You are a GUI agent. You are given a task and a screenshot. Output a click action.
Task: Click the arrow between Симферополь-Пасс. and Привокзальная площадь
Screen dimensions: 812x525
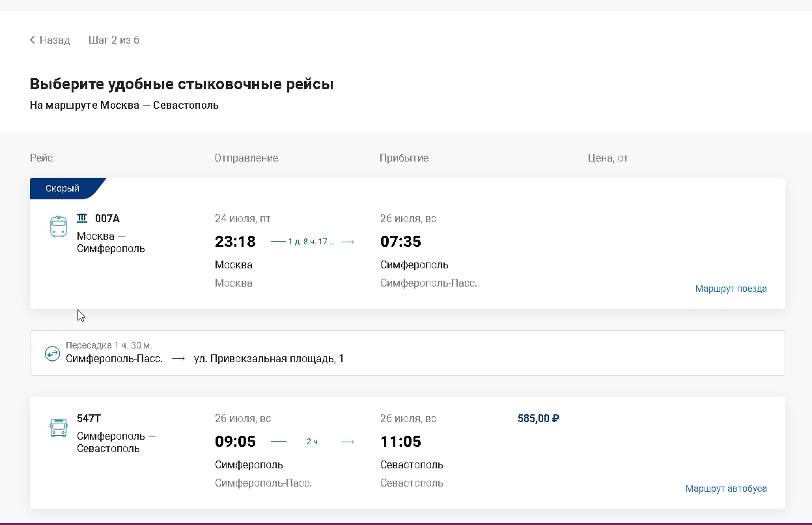pyautogui.click(x=178, y=358)
